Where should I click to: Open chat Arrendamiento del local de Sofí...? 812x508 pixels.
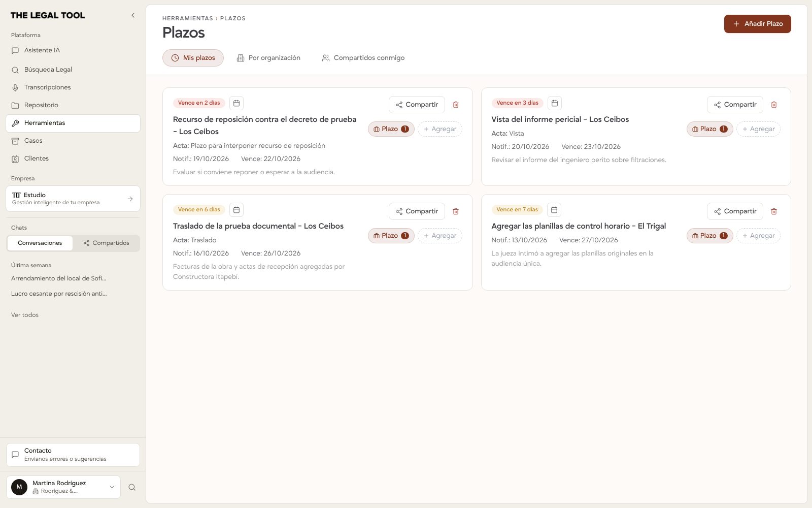tap(59, 278)
